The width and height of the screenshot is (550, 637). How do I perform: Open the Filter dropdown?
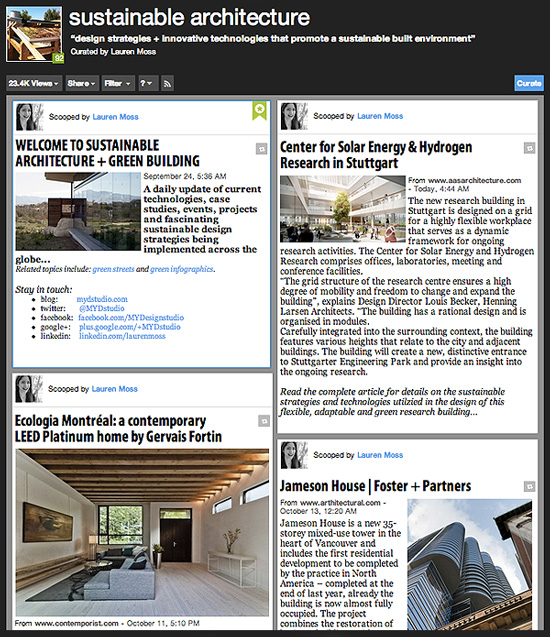coord(118,83)
